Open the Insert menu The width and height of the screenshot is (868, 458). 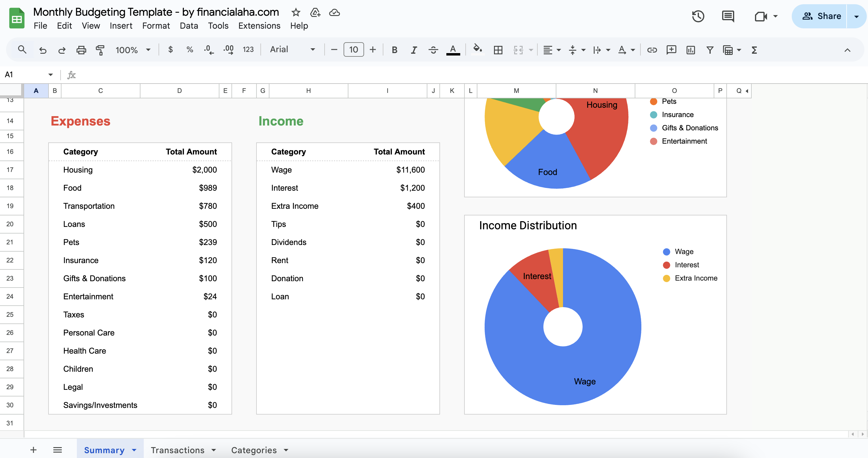(121, 26)
